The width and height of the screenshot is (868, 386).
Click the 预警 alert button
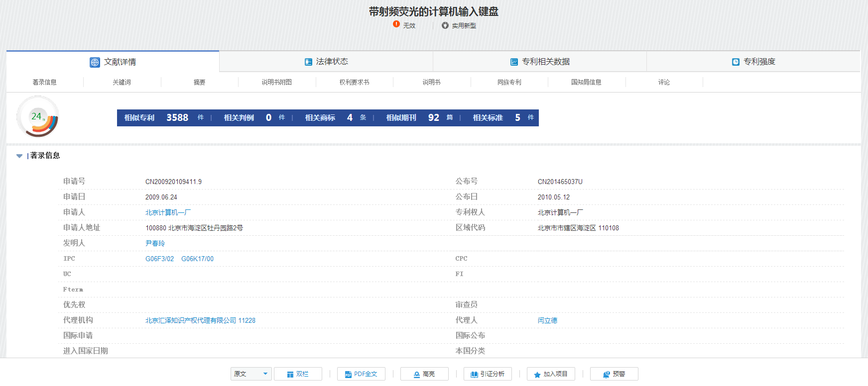click(x=614, y=374)
